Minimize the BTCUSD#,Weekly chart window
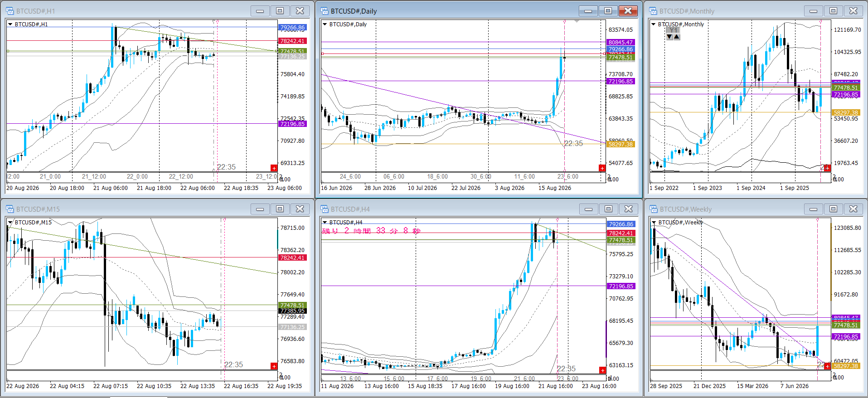The image size is (868, 398). (x=814, y=209)
